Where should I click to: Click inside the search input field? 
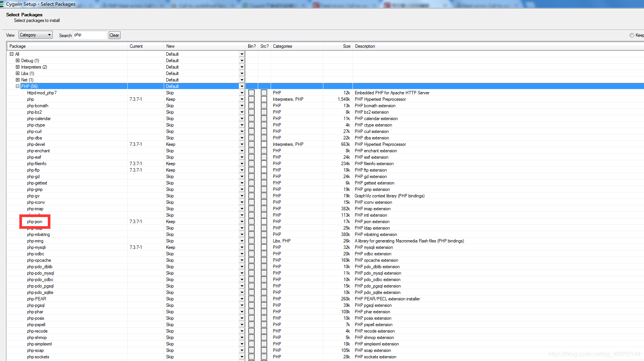tap(90, 34)
